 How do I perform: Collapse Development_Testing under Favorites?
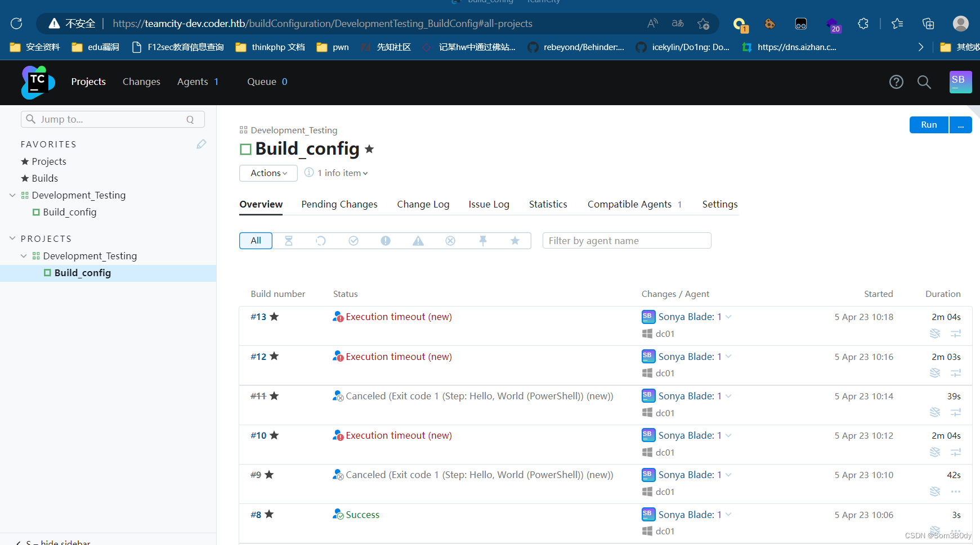[x=12, y=195]
